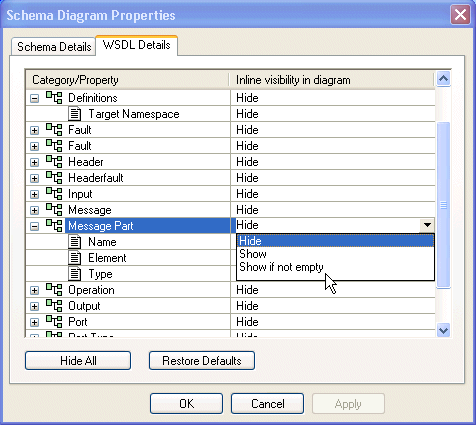This screenshot has width=476, height=425.
Task: Expand the Input category
Action: 34,194
